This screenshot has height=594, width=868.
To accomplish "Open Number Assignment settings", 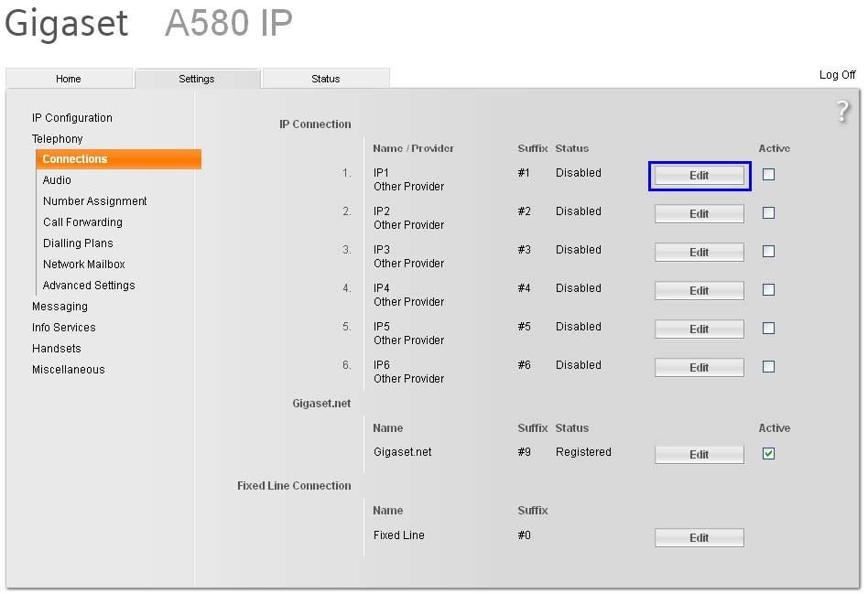I will (95, 201).
